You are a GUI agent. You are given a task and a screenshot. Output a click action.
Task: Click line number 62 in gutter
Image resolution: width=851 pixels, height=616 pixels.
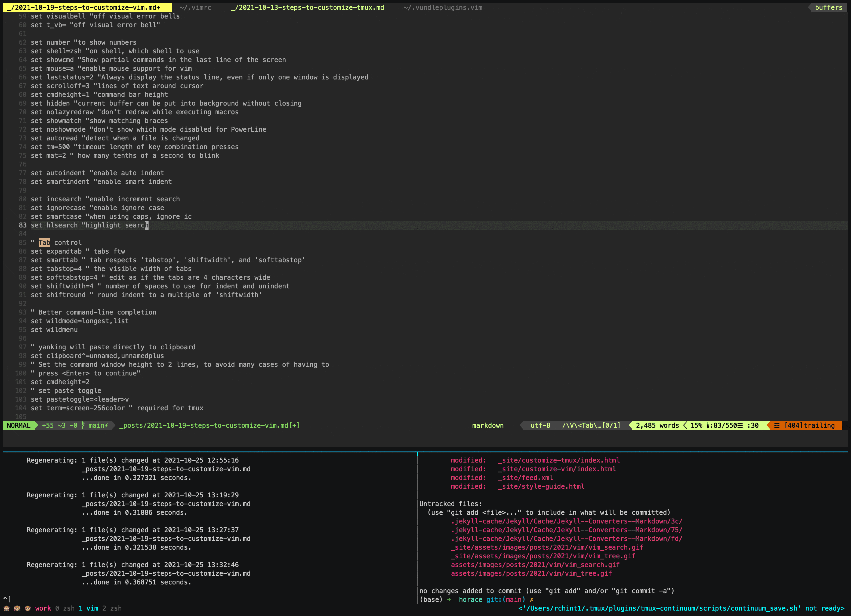point(23,42)
